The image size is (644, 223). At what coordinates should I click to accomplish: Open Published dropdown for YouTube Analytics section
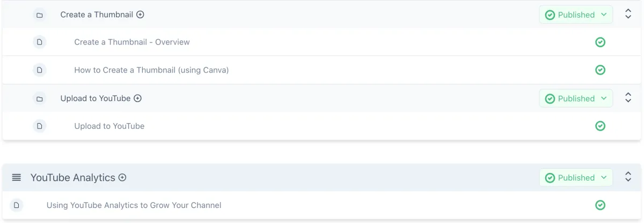(576, 177)
